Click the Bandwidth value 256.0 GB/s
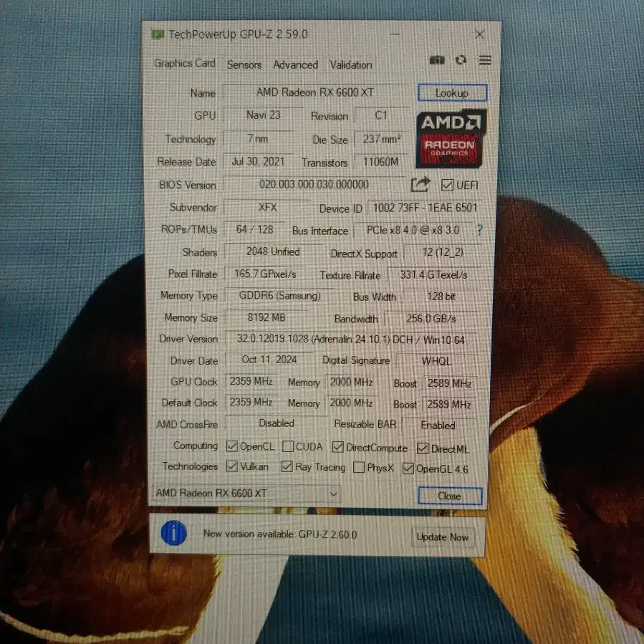Screen dimensions: 644x644 click(x=431, y=319)
